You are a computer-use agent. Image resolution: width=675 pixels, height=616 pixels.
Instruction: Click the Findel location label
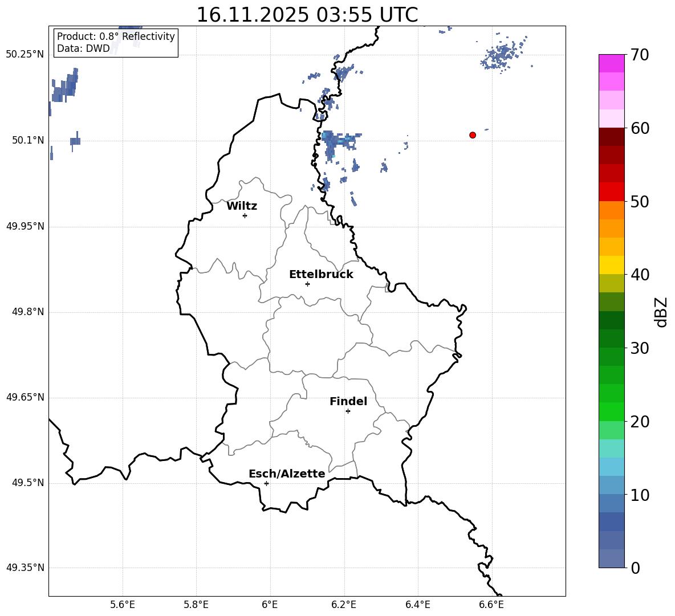[348, 401]
